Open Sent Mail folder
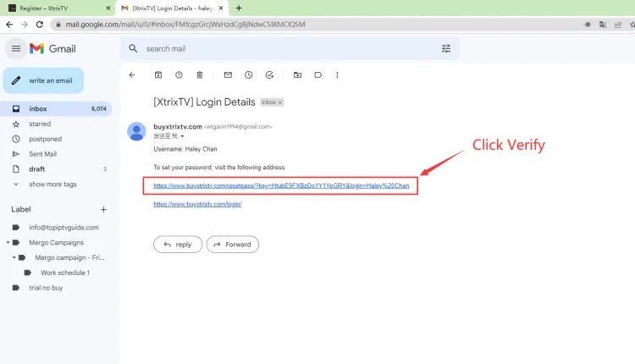 (x=42, y=154)
